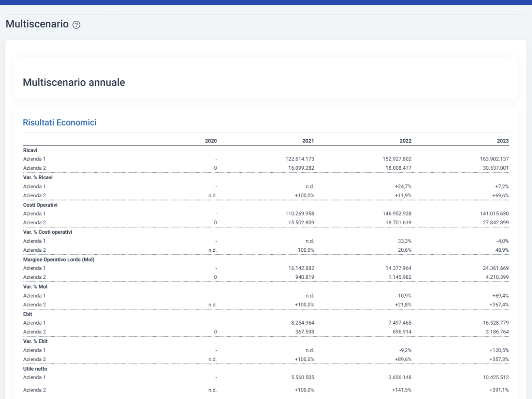Select the operating cost value 141.015.630
This screenshot has width=532, height=399.
pyautogui.click(x=494, y=213)
